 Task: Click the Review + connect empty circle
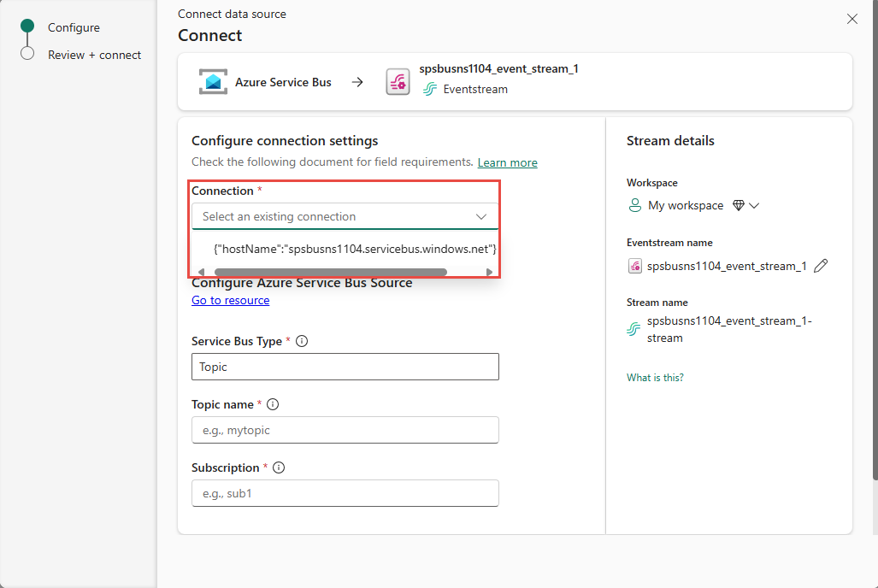27,53
